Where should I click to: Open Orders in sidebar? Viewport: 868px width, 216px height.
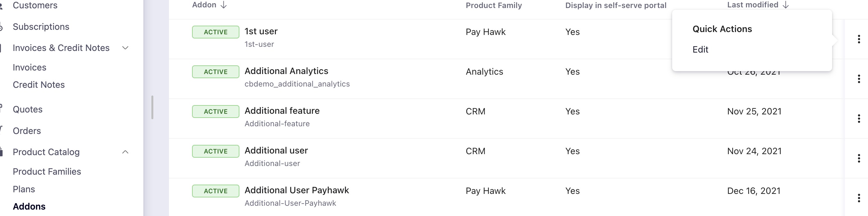point(27,131)
